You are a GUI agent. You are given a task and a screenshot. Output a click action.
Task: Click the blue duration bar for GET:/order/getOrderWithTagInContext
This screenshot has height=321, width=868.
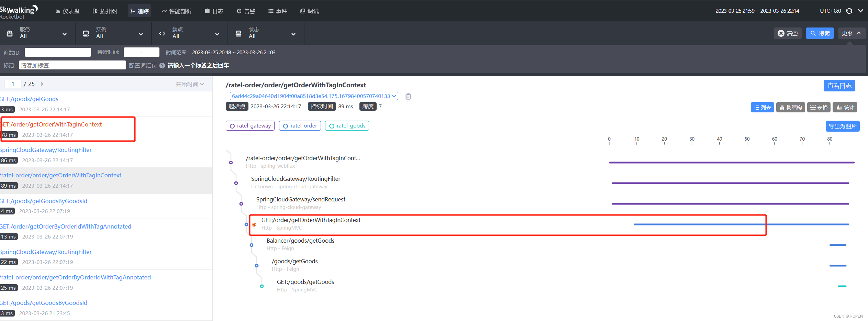tap(741, 224)
